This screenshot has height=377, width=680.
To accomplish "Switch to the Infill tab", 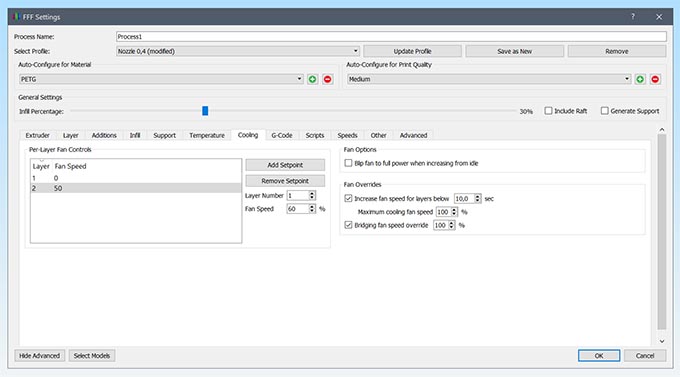I will 135,135.
